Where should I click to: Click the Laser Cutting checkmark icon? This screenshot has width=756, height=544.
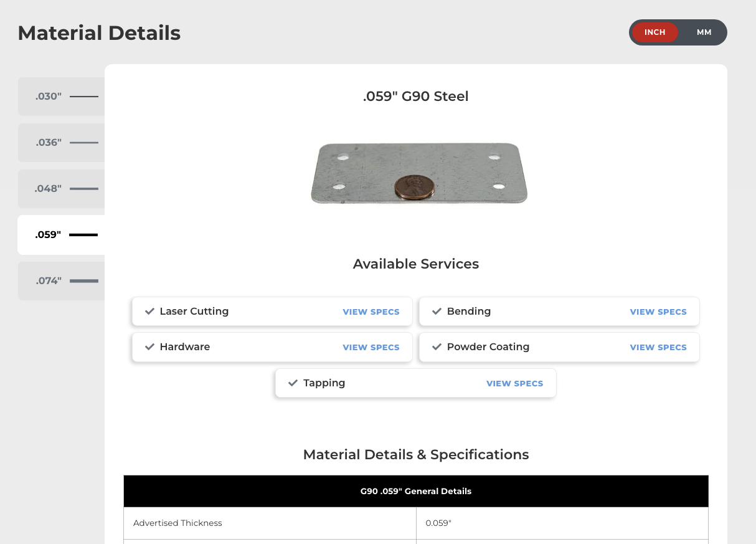[149, 312]
